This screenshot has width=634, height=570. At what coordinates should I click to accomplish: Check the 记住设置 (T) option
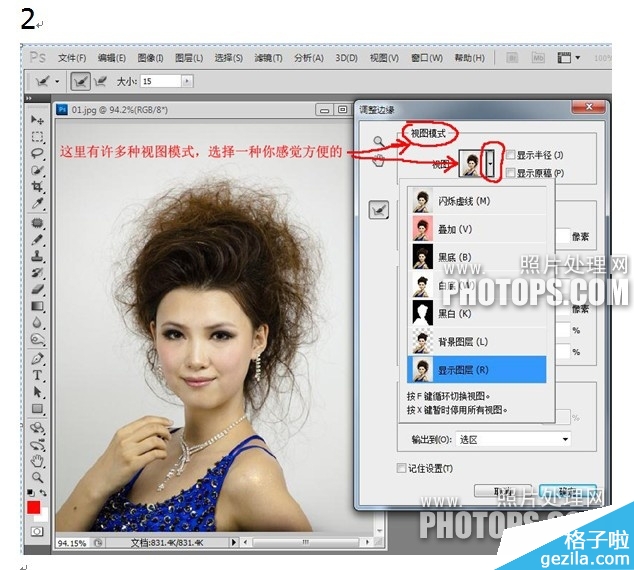(402, 468)
